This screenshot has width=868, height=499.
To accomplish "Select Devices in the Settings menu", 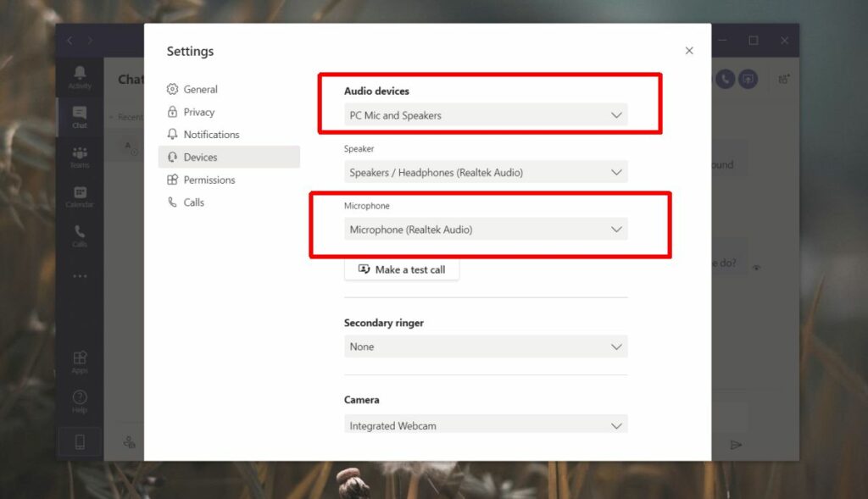I will (203, 157).
